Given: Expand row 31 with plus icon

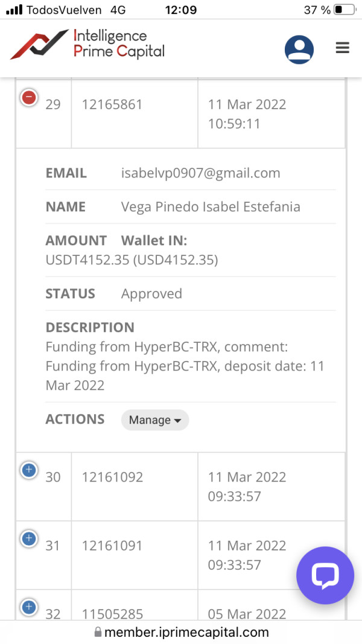Looking at the screenshot, I should click(29, 538).
